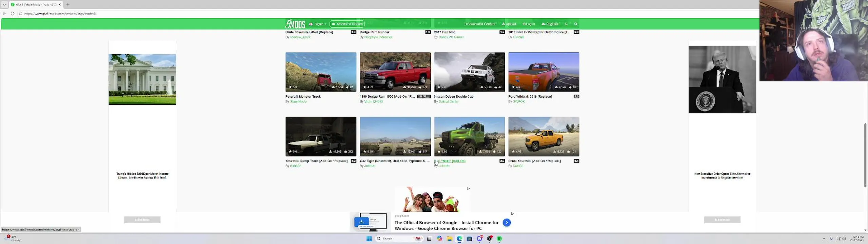
Task: Click the Log In link
Action: pos(529,24)
